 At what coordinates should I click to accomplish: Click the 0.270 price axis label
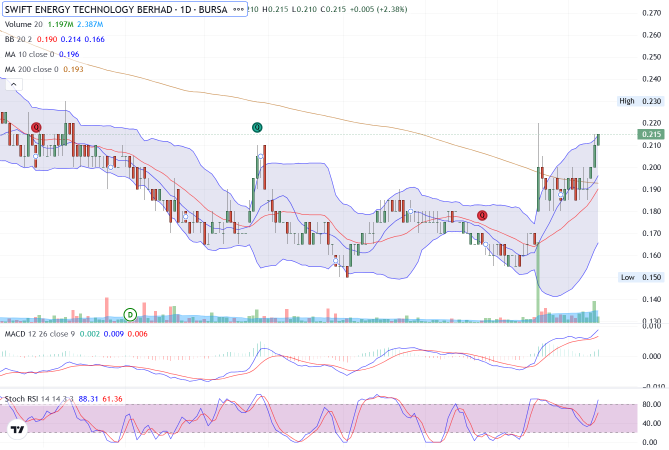coord(652,13)
